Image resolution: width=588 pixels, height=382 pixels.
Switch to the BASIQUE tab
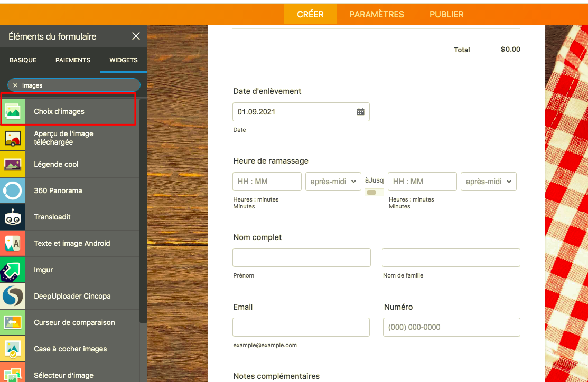[x=23, y=60]
